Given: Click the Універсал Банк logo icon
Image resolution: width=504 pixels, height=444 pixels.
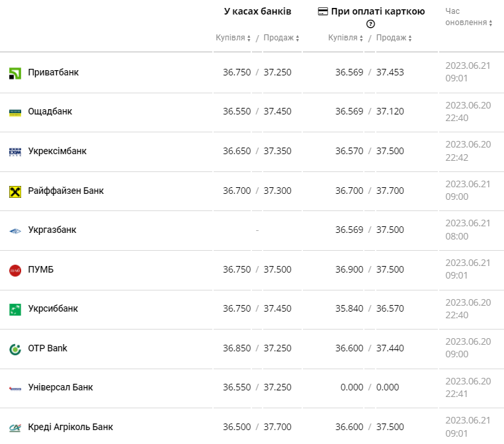Looking at the screenshot, I should click(x=15, y=388).
